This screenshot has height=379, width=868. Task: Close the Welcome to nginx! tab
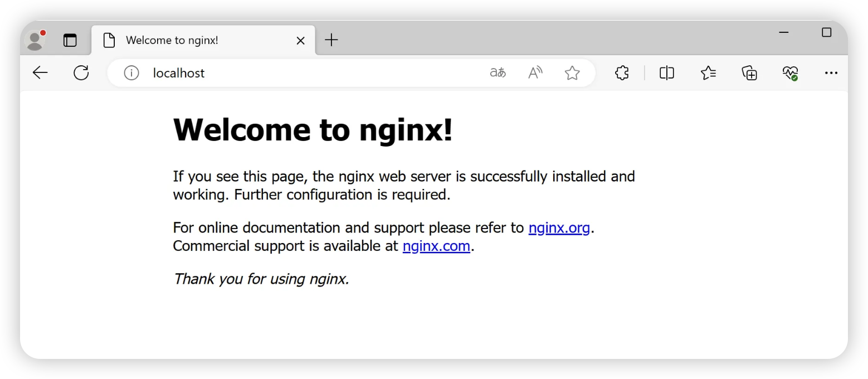point(300,40)
